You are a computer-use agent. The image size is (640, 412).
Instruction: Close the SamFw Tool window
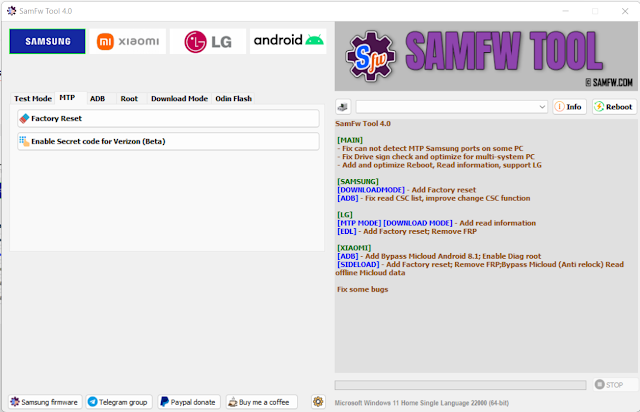click(625, 11)
